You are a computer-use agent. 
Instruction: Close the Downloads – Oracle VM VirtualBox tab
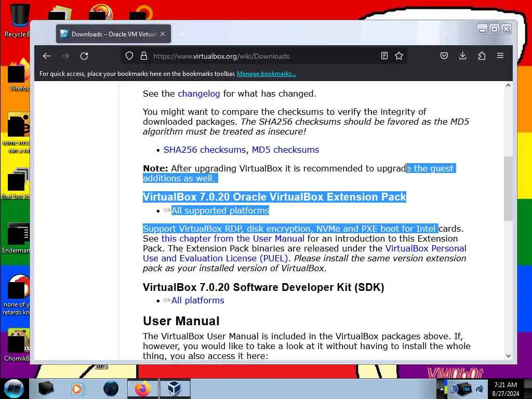click(163, 34)
